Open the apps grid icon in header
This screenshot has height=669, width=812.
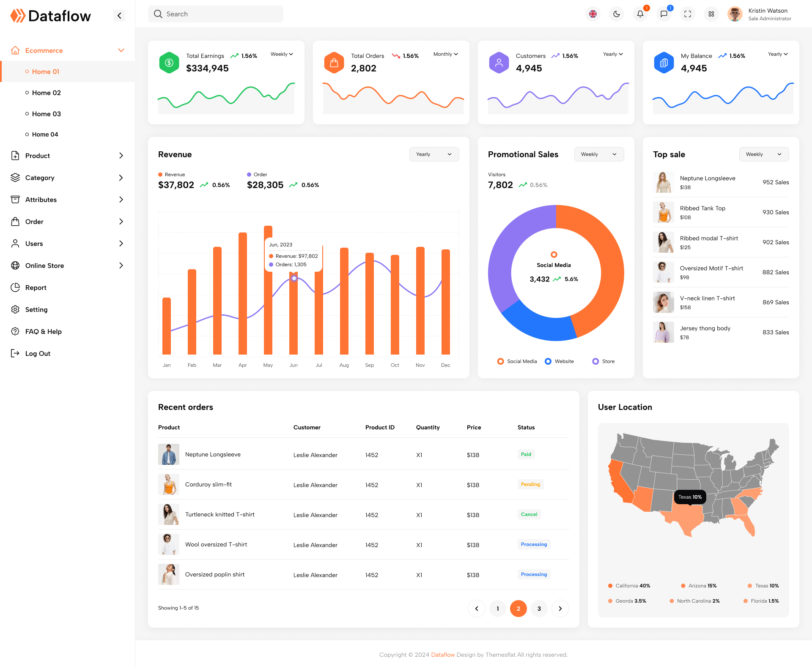(x=711, y=14)
